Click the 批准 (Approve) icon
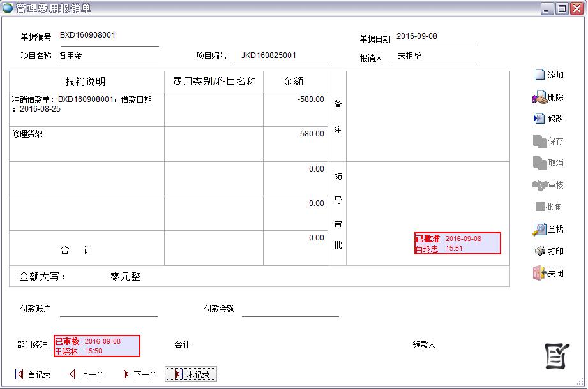Screen dimensions: 588x389 tap(550, 207)
